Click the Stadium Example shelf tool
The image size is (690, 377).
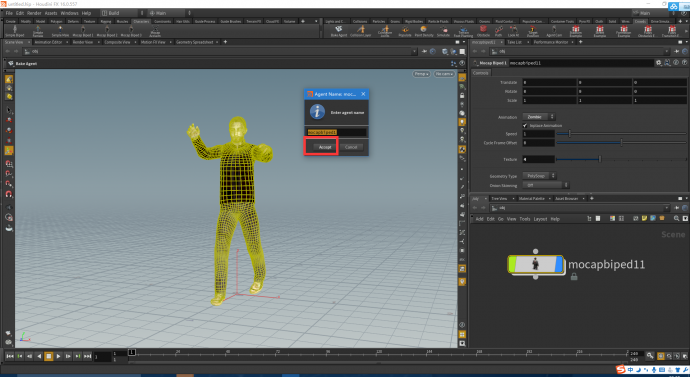click(576, 31)
